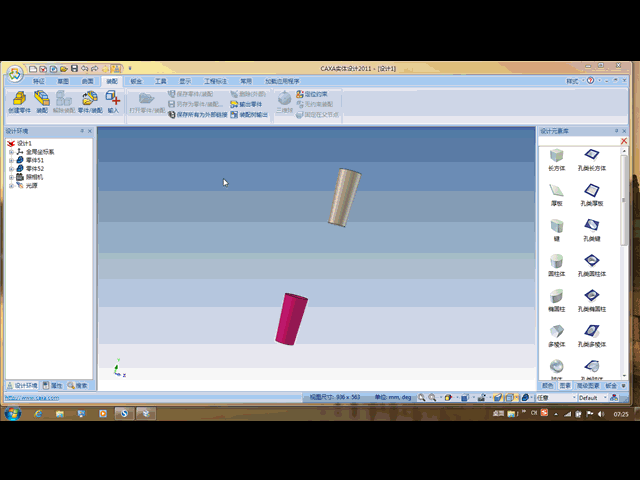Switch to 搜索 tab at panel bottom

(x=78, y=385)
